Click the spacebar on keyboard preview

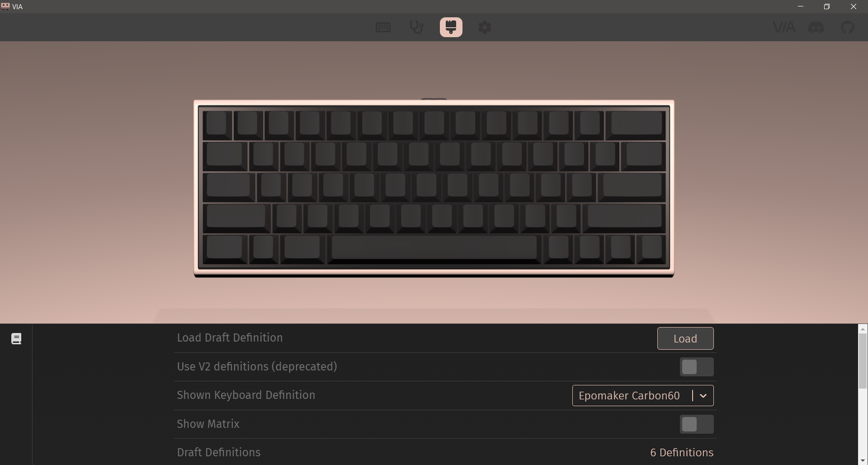click(434, 248)
